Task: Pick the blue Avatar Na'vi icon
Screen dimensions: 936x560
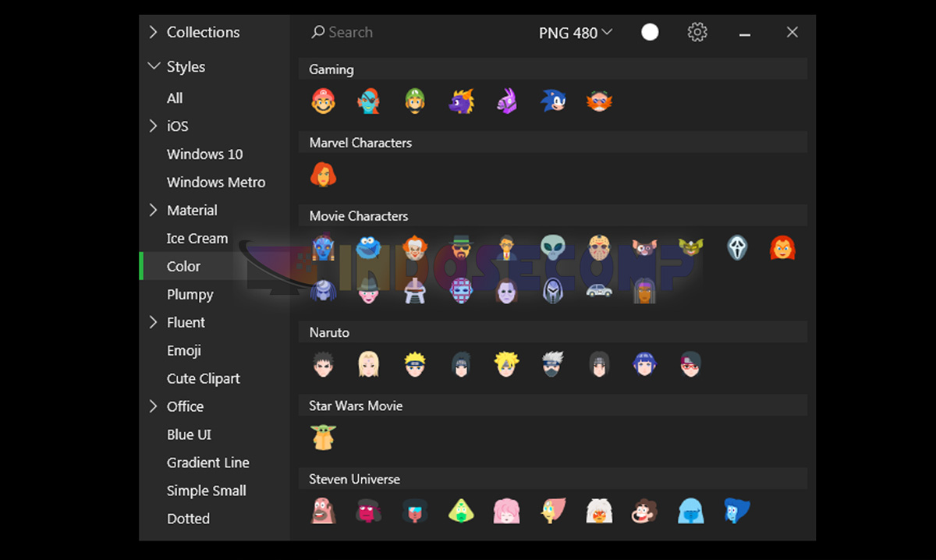Action: (324, 248)
